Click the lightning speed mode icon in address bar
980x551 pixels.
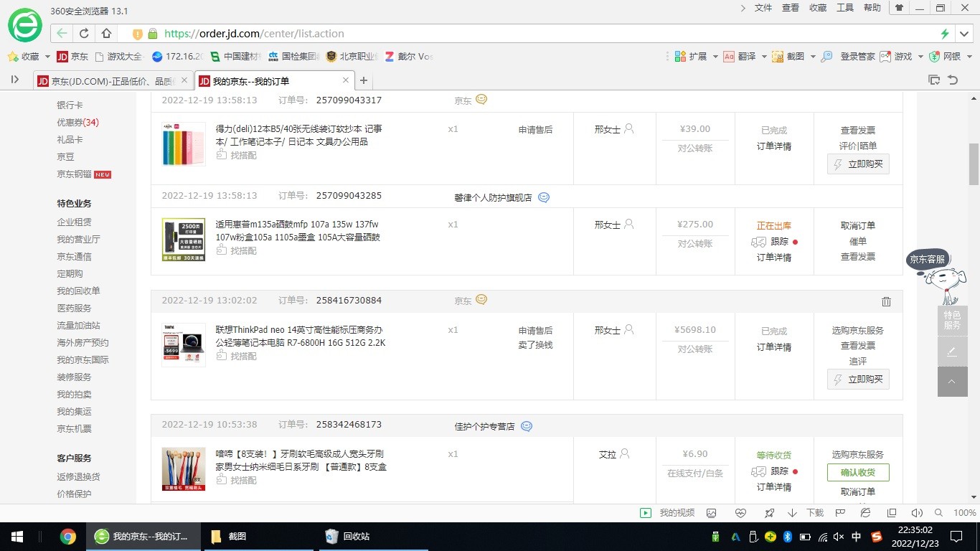[x=945, y=34]
